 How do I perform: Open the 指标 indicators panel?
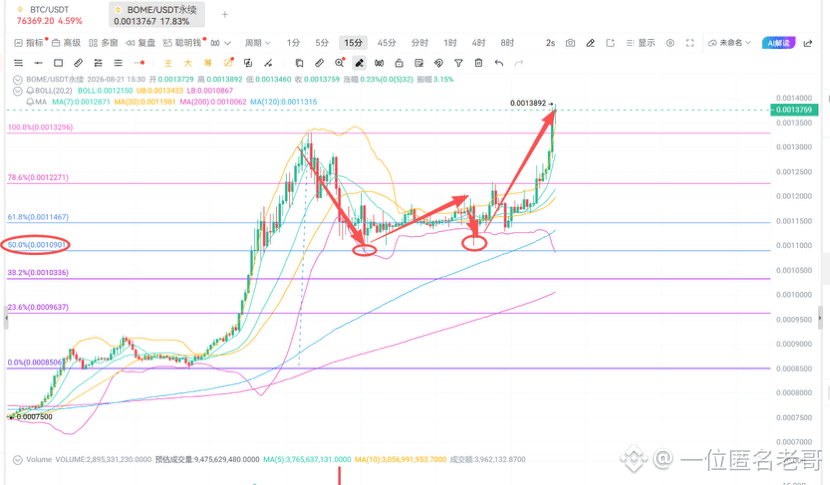pyautogui.click(x=29, y=43)
